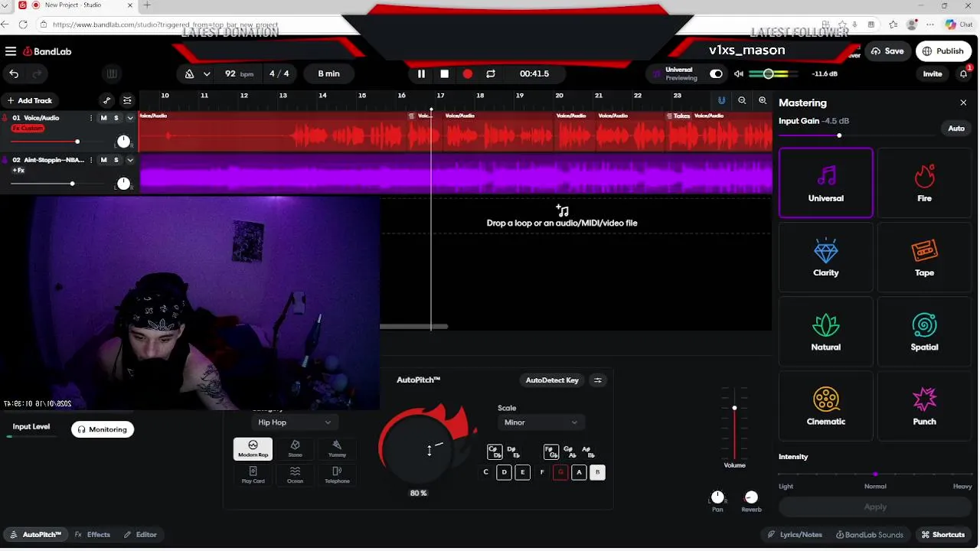Image resolution: width=980 pixels, height=551 pixels.
Task: Toggle the metronome icon
Action: [x=190, y=73]
